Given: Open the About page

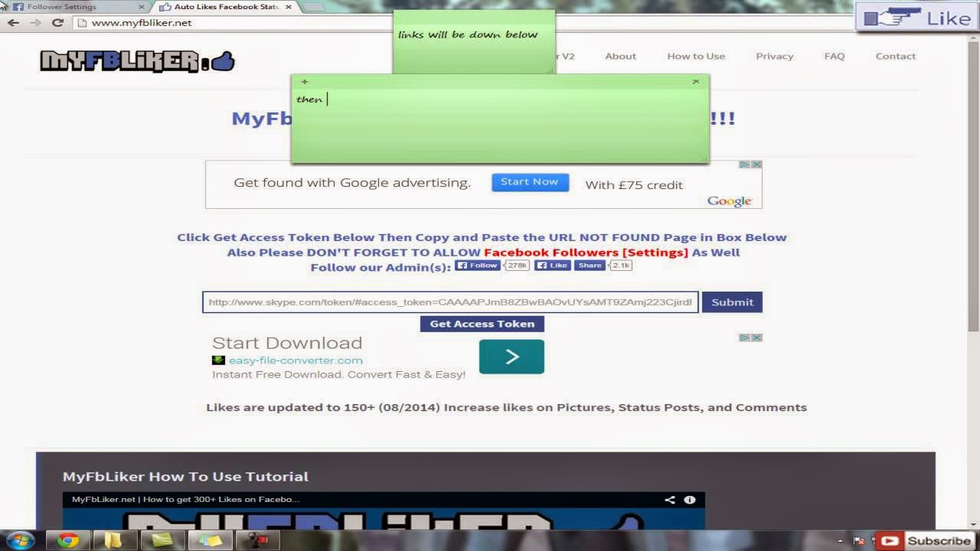Looking at the screenshot, I should (x=620, y=56).
